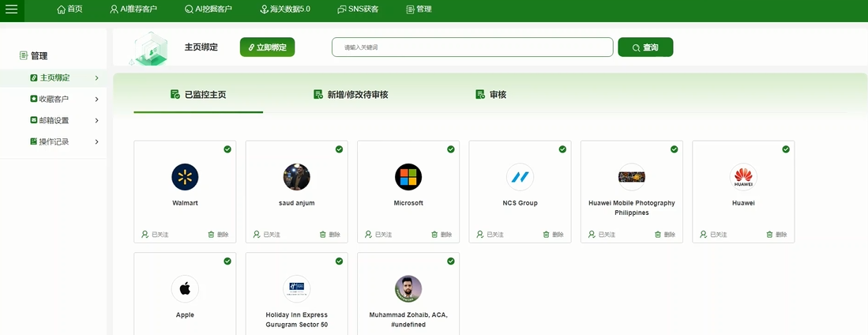
Task: Open the 审核 tab
Action: (x=491, y=95)
